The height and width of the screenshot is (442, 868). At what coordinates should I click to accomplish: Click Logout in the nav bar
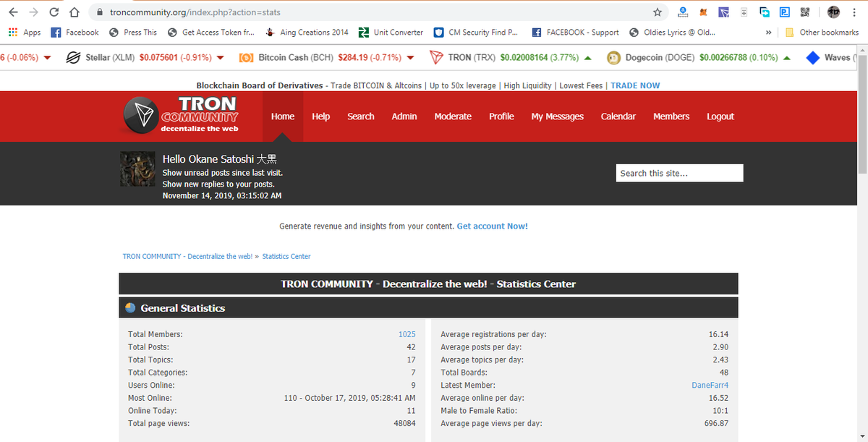click(x=720, y=116)
